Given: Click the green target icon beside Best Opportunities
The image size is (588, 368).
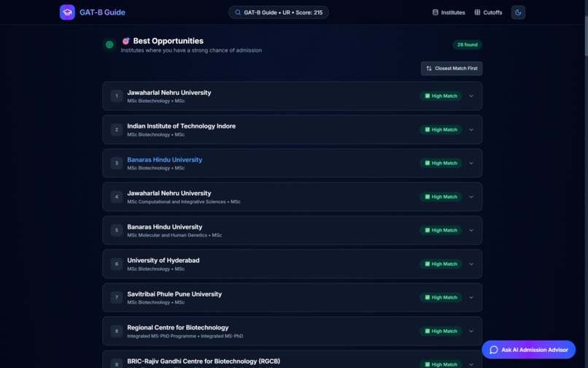Looking at the screenshot, I should click(x=109, y=45).
